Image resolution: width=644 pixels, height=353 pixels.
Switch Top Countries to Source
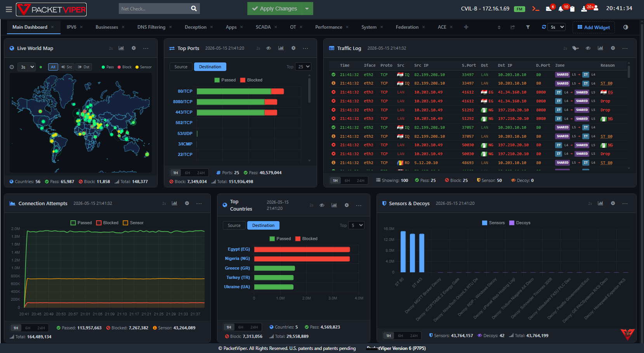[234, 225]
